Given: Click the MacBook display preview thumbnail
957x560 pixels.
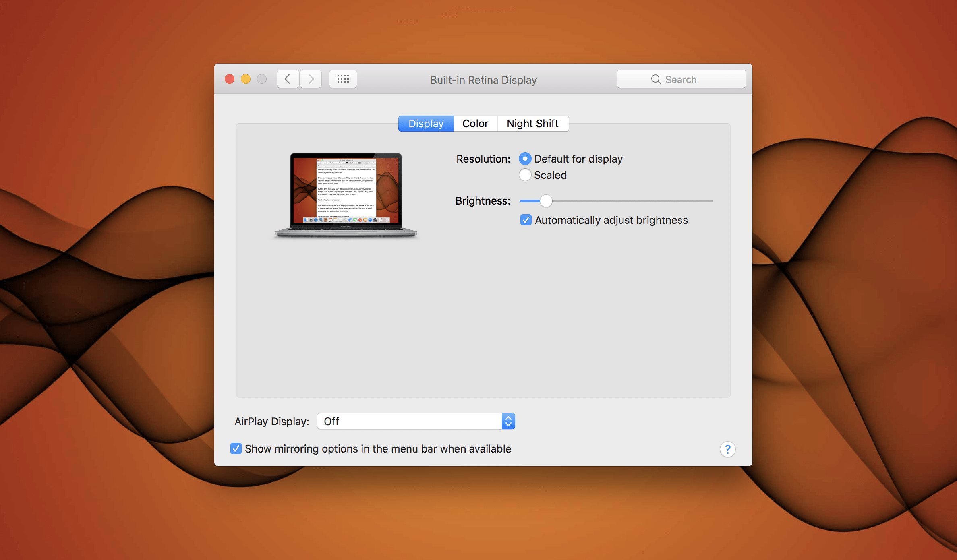Looking at the screenshot, I should pyautogui.click(x=346, y=194).
